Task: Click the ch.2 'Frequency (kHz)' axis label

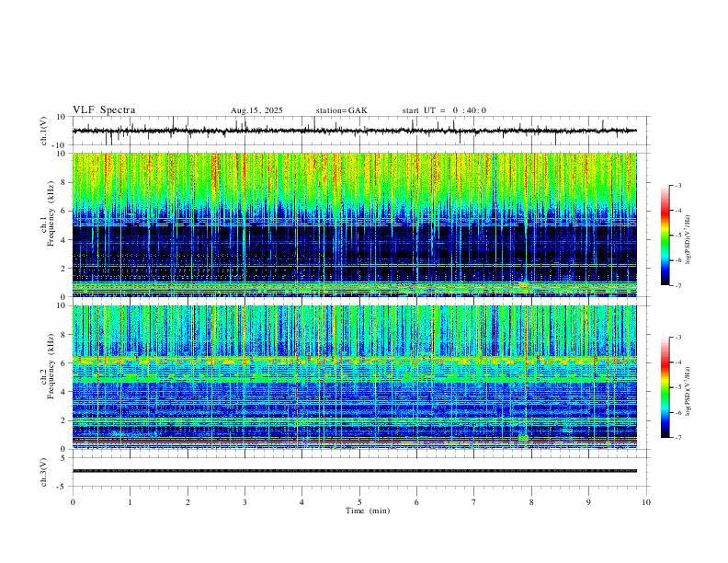Action: 51,365
